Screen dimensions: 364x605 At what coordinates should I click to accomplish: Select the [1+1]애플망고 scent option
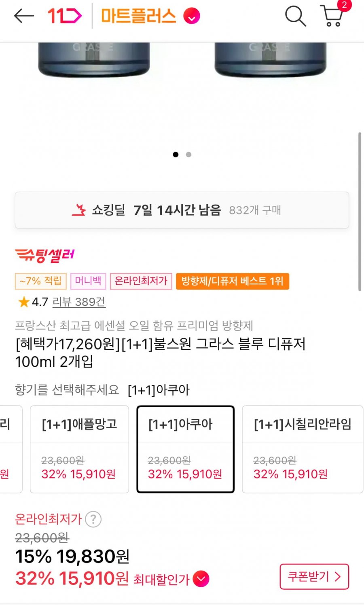(80, 449)
